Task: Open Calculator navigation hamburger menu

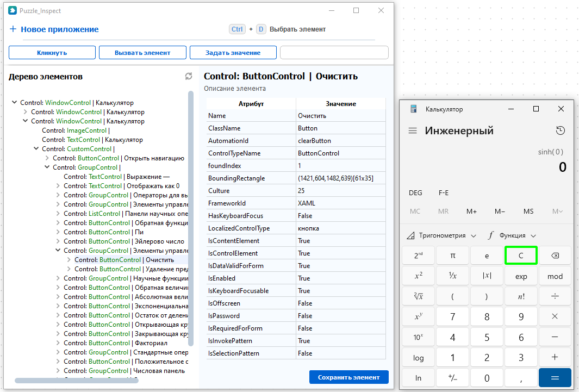Action: click(x=413, y=130)
